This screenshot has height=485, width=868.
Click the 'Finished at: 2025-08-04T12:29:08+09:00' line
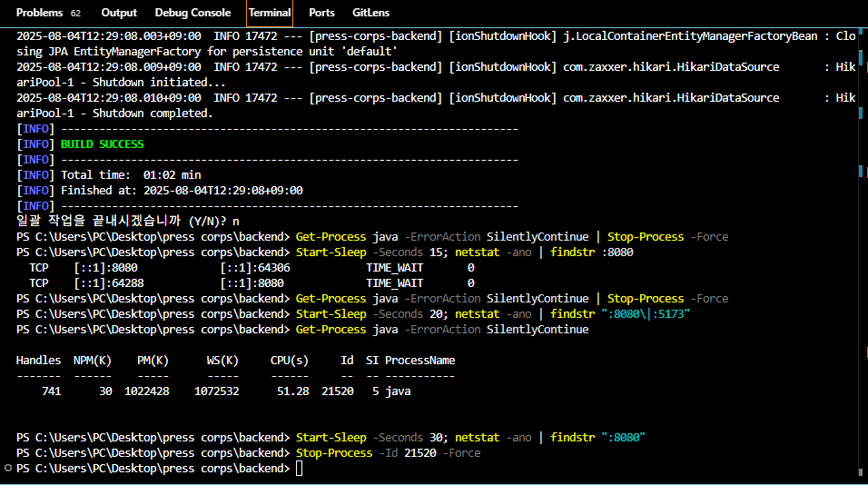(182, 191)
